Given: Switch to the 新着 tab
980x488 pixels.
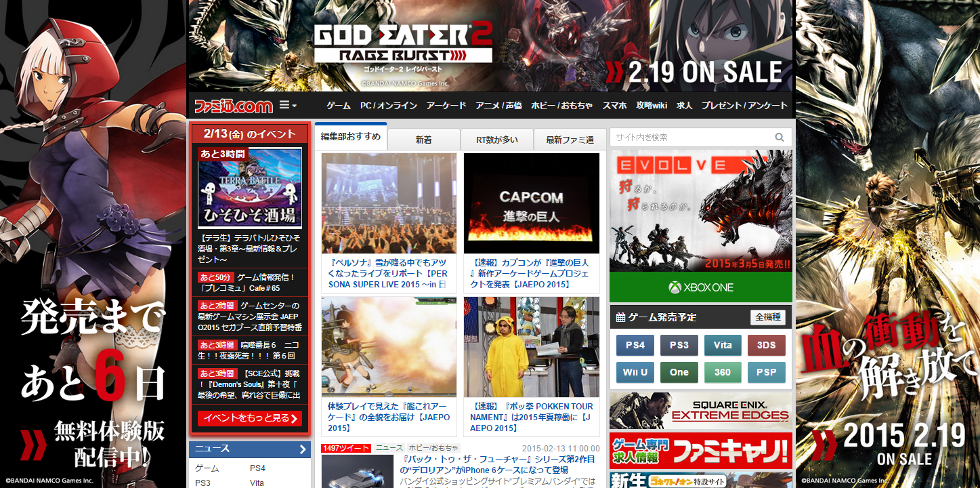Looking at the screenshot, I should 423,140.
